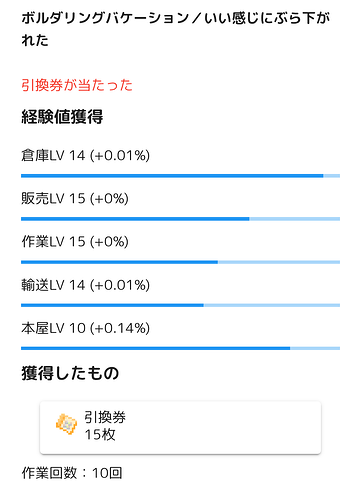360x500 pixels.
Task: Click the 輸送LV 14 progress bar
Action: click(180, 305)
